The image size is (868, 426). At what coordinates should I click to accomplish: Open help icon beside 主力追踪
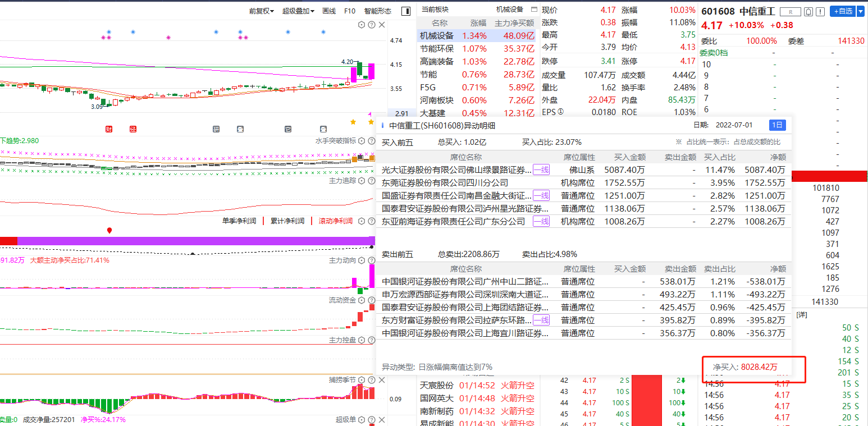371,181
